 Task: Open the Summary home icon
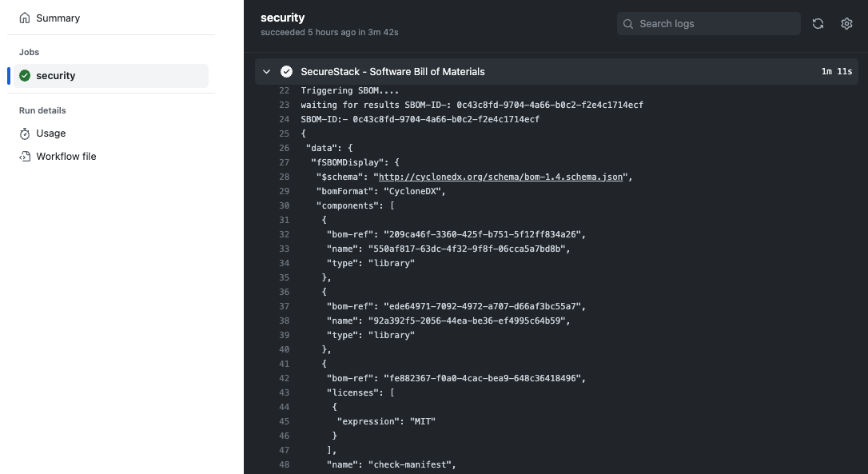coord(24,18)
